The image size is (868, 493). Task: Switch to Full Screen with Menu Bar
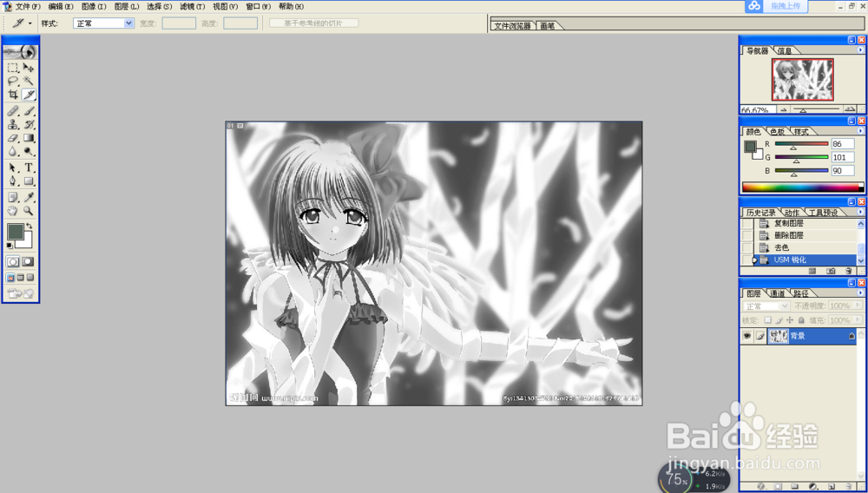tap(21, 278)
